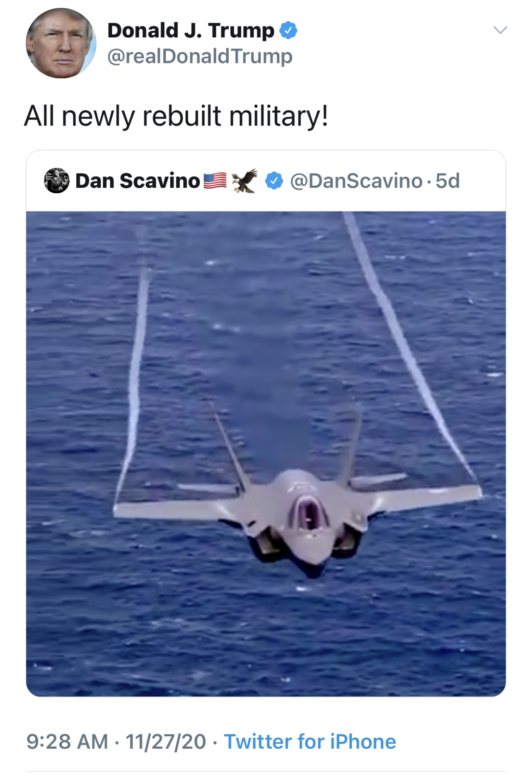The image size is (532, 779).
Task: Play the quoted ocean flyover video
Action: tap(266, 454)
